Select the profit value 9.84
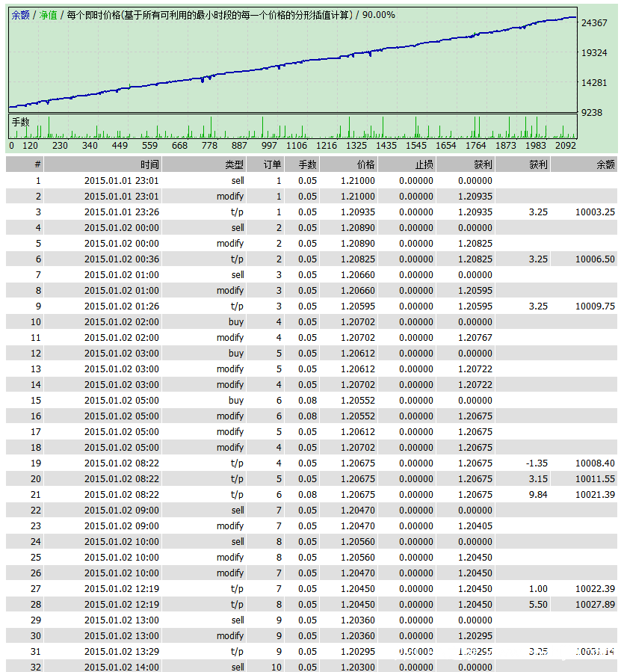621x672 pixels. (538, 495)
